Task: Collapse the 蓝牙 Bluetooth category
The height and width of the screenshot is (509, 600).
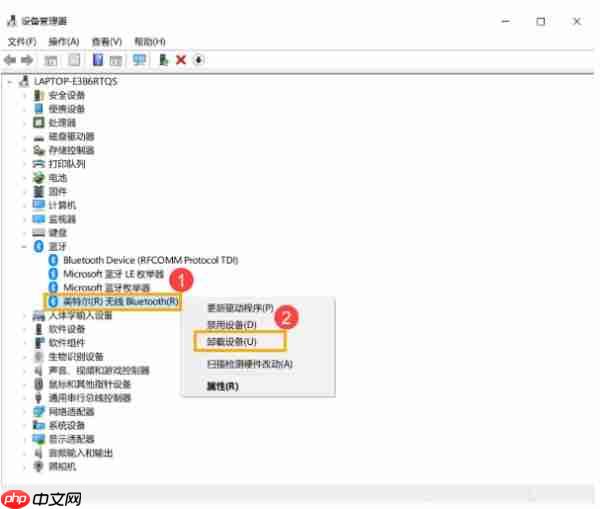Action: click(24, 246)
